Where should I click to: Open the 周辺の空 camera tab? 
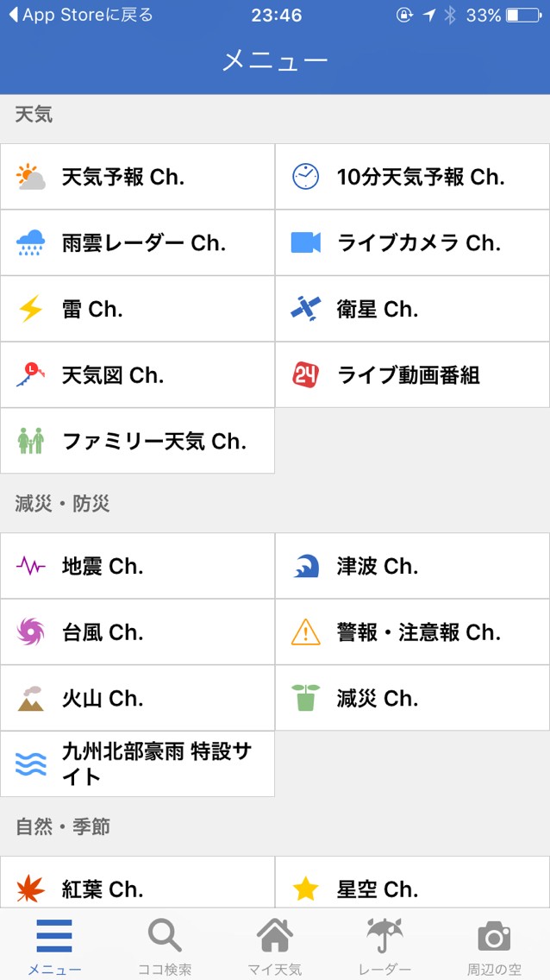pyautogui.click(x=494, y=945)
